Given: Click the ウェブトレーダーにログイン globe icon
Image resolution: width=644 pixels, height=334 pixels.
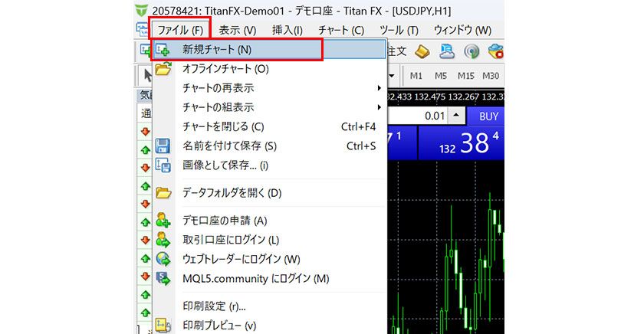Looking at the screenshot, I should (x=163, y=260).
